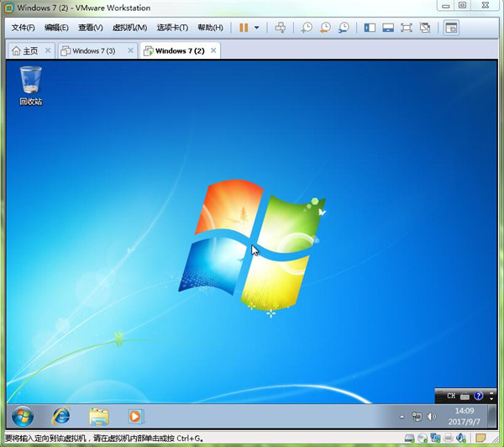Viewport: 504px width, 447px height.
Task: Send Ctrl+Alt+Del to the virtual machine
Action: pyautogui.click(x=281, y=28)
